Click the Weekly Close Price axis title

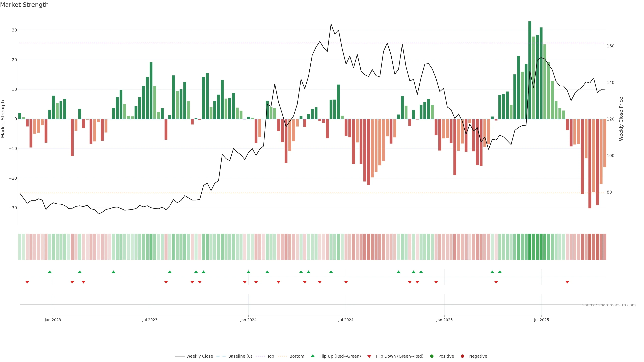pyautogui.click(x=621, y=119)
